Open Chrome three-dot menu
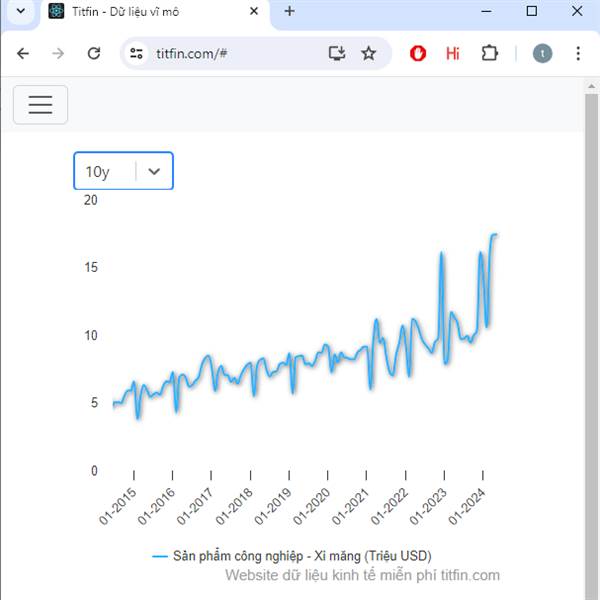This screenshot has width=600, height=600. (x=578, y=54)
